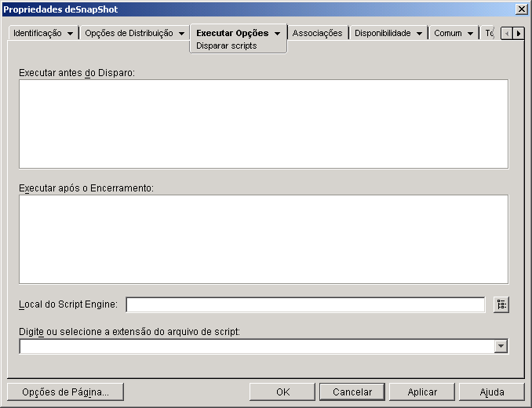Expand the Identificação tab dropdown arrow
Screen dimensions: 532x408
[x=71, y=34]
